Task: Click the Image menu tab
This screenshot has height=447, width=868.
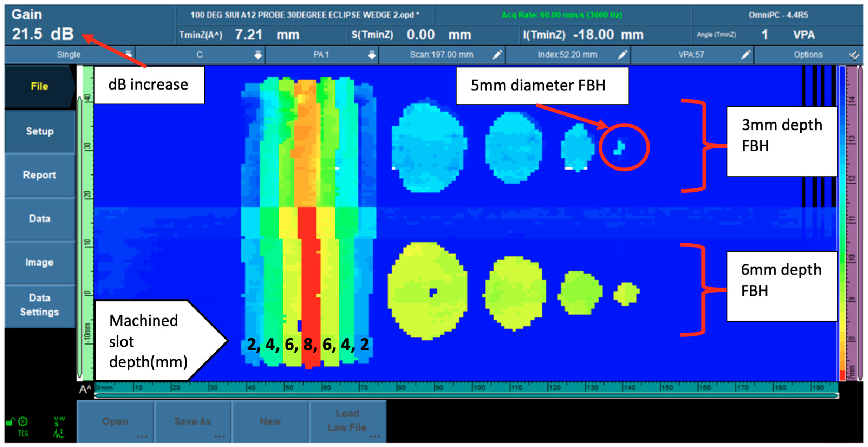Action: coord(40,262)
